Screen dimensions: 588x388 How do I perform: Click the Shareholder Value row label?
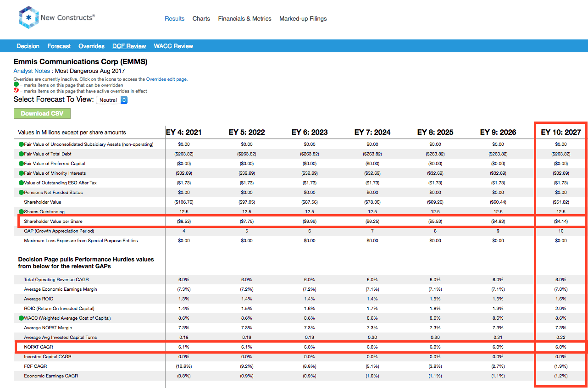coord(43,202)
